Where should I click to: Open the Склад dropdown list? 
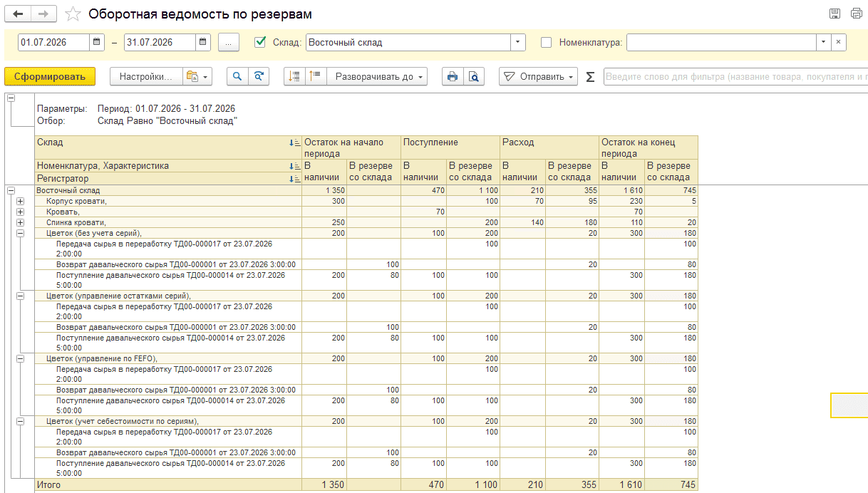[518, 42]
